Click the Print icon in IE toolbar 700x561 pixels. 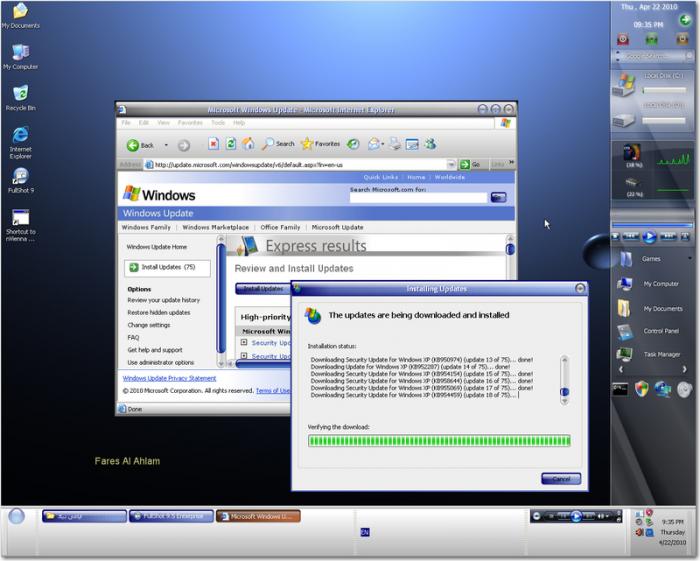395,144
